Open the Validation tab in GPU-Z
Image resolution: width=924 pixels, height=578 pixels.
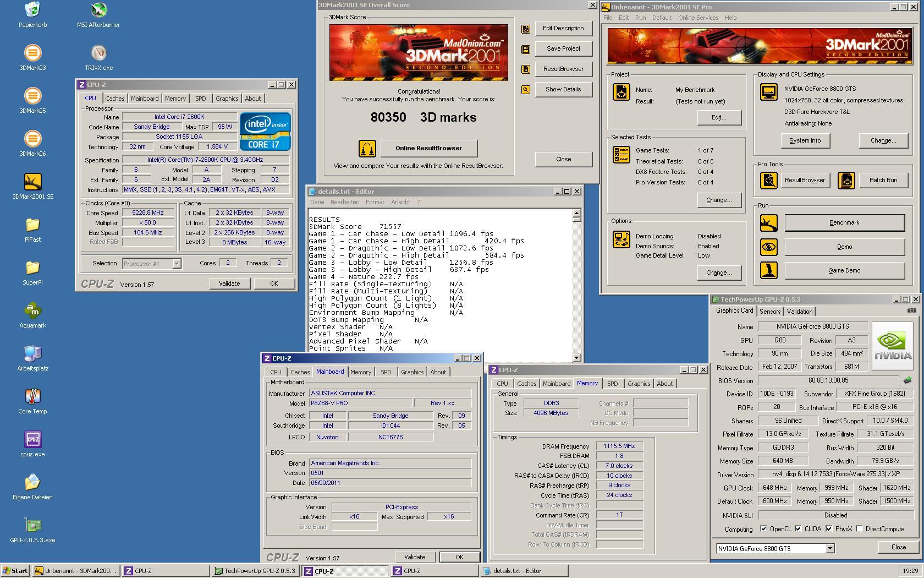799,311
